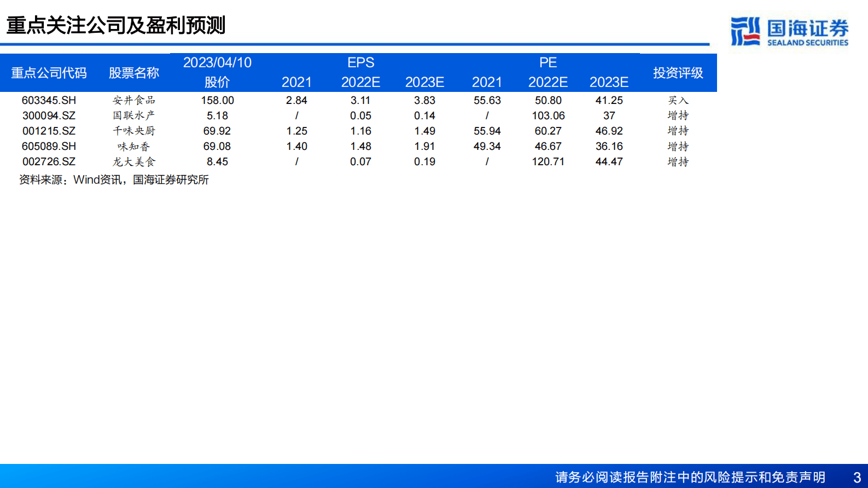Select the share price 8.45
The image size is (868, 488).
click(x=217, y=161)
